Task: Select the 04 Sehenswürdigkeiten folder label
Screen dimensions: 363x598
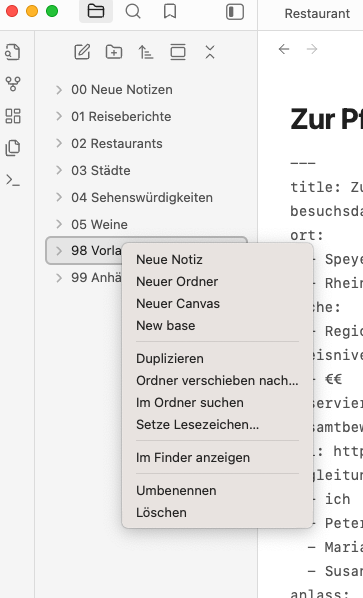Action: [142, 197]
